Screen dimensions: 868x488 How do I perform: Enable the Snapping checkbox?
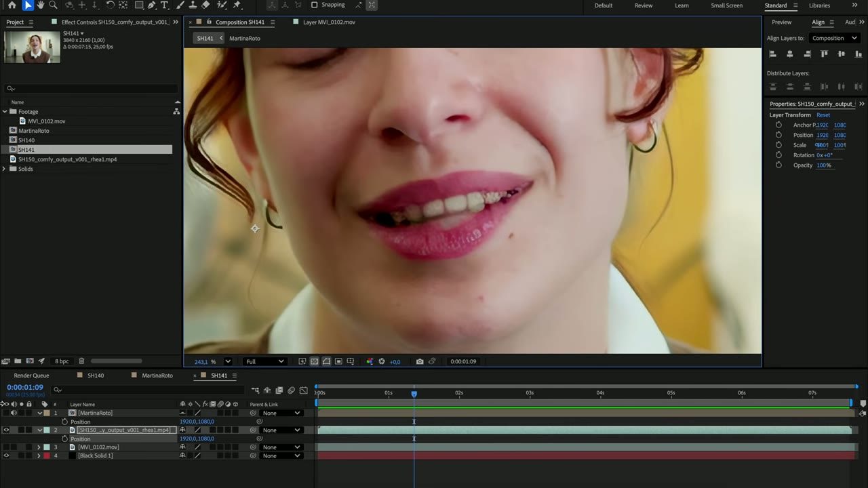coord(314,5)
